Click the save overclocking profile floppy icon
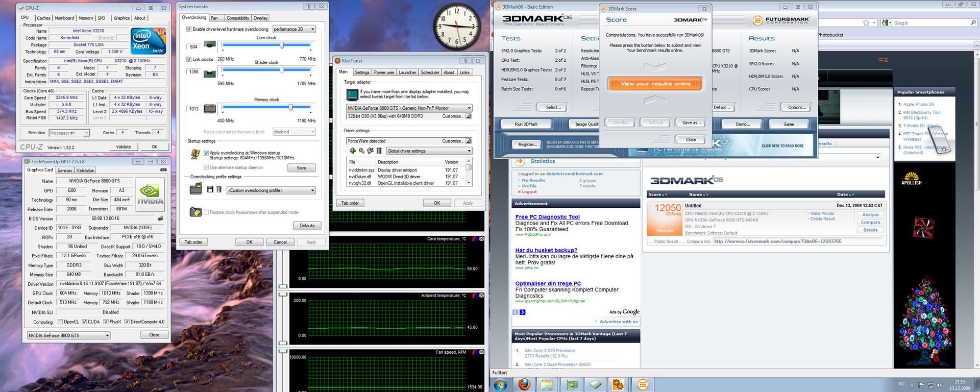The image size is (980, 392). click(210, 189)
